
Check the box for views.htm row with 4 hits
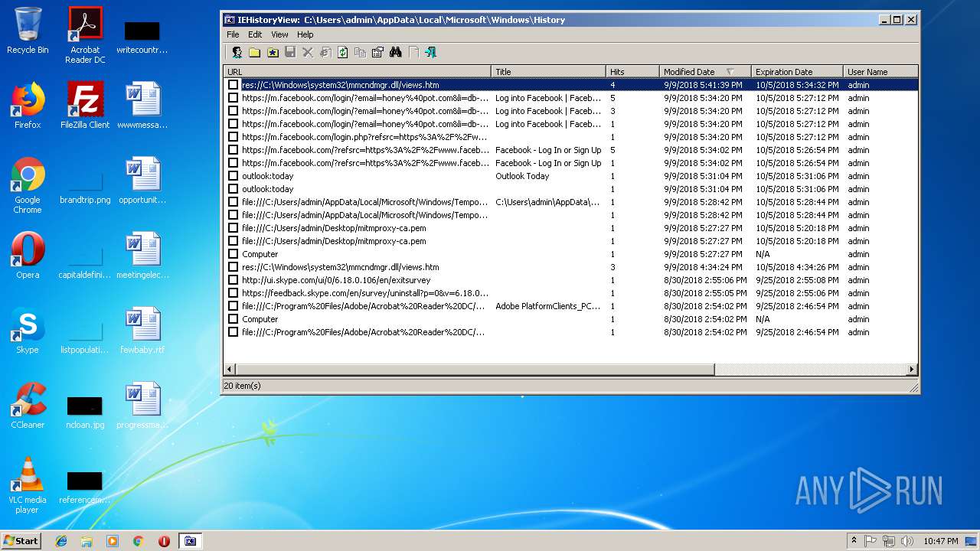click(x=234, y=85)
